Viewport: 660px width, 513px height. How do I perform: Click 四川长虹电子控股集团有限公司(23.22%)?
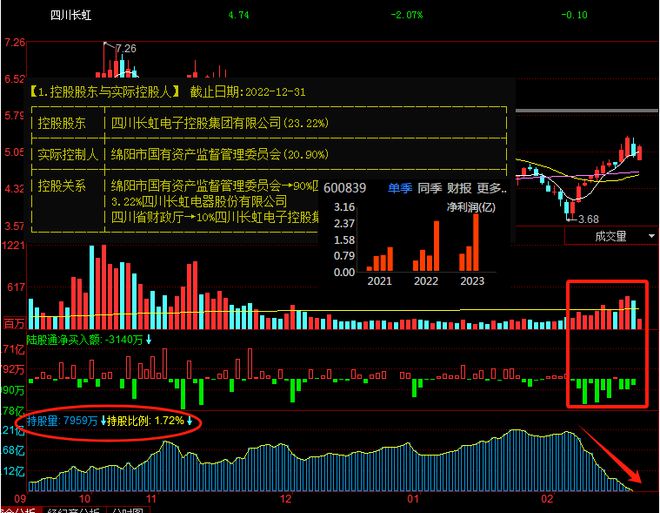pyautogui.click(x=220, y=123)
